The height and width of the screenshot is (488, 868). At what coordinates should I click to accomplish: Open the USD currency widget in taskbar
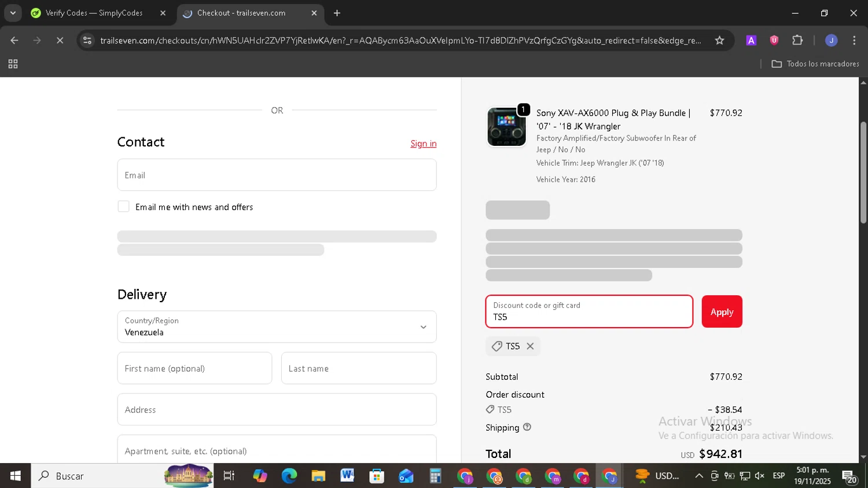pos(657,476)
